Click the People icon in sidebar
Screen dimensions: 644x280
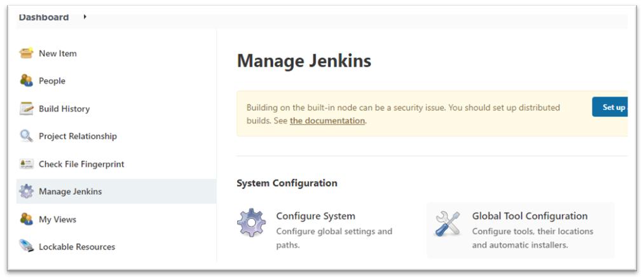(x=26, y=81)
